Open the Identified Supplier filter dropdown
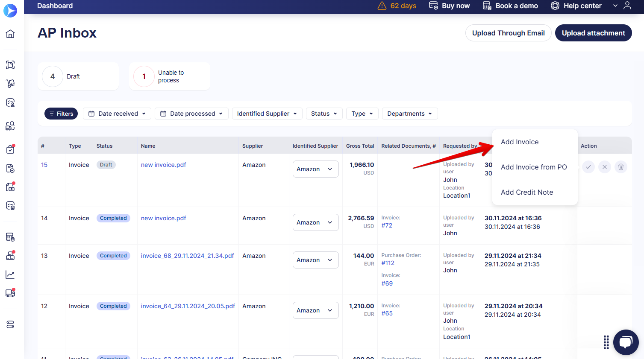 click(x=267, y=114)
